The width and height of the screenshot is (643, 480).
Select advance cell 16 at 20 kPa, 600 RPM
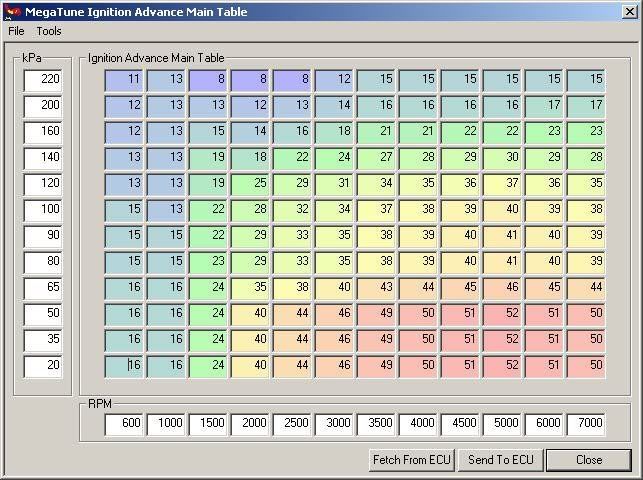pyautogui.click(x=124, y=366)
